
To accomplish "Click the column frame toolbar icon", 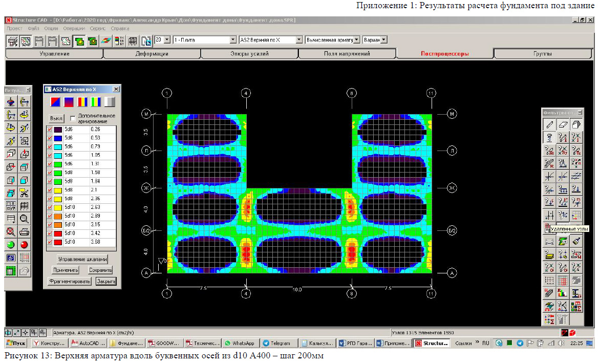I will pos(133,40).
